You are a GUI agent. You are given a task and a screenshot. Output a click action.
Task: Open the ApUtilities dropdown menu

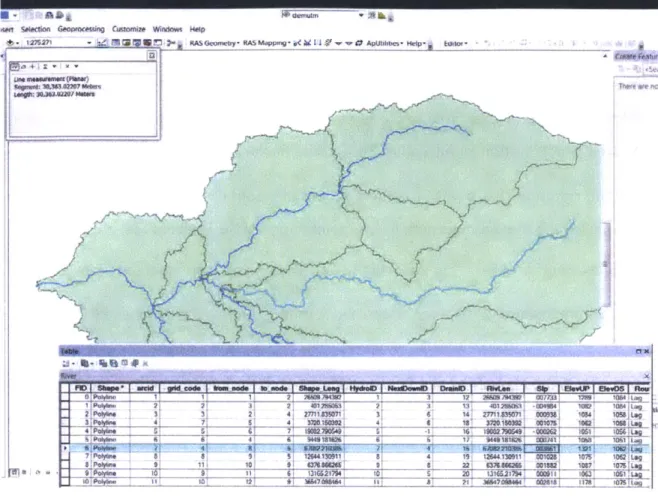point(384,43)
